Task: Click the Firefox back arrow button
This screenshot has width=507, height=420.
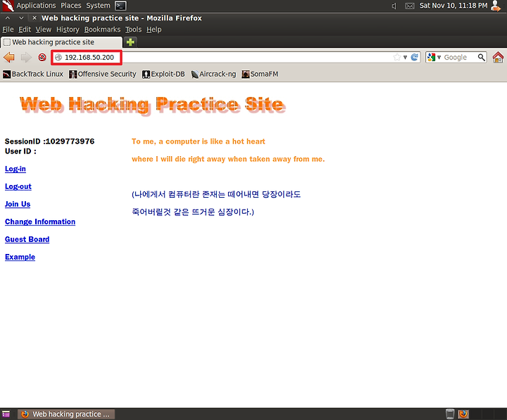Action: pos(9,58)
